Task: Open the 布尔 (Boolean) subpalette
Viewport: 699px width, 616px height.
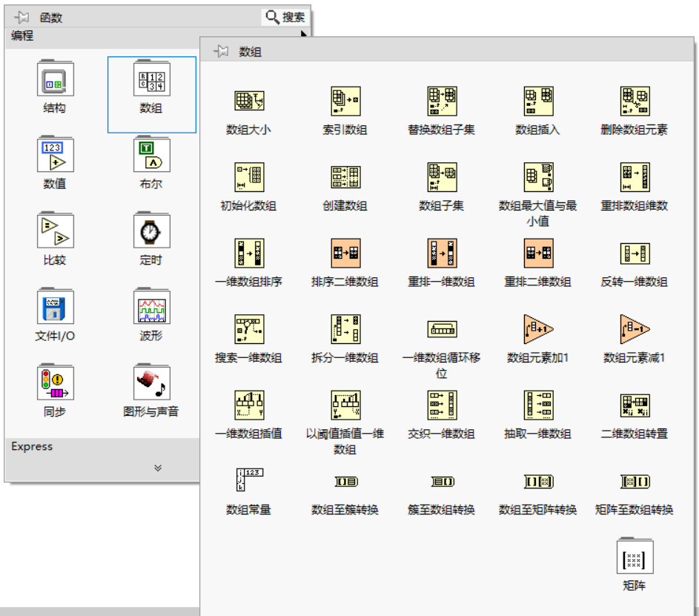Action: (x=151, y=155)
